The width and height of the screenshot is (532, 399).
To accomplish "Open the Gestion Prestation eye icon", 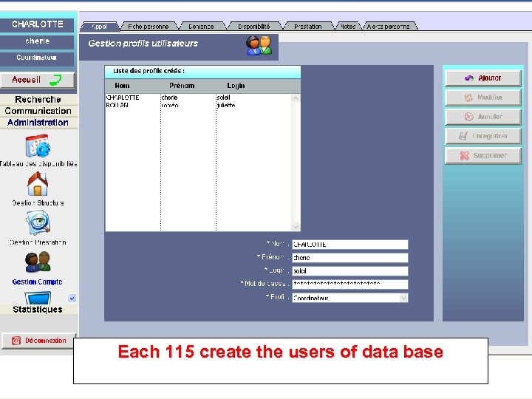I will tap(38, 223).
